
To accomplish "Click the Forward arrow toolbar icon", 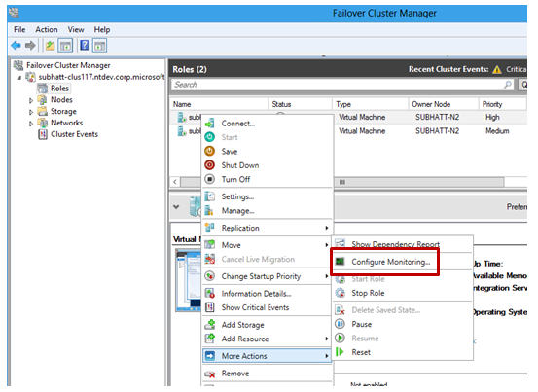I will pos(30,46).
